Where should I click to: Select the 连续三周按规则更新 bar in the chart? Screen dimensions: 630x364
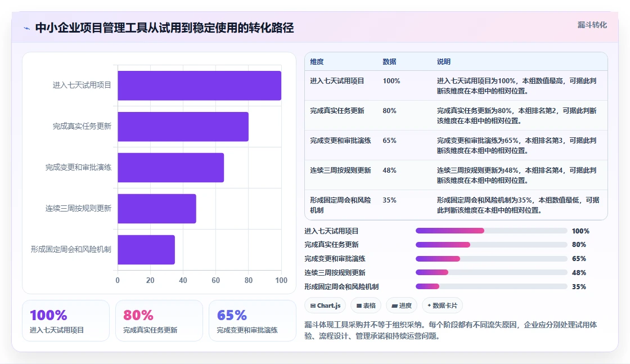[157, 209]
